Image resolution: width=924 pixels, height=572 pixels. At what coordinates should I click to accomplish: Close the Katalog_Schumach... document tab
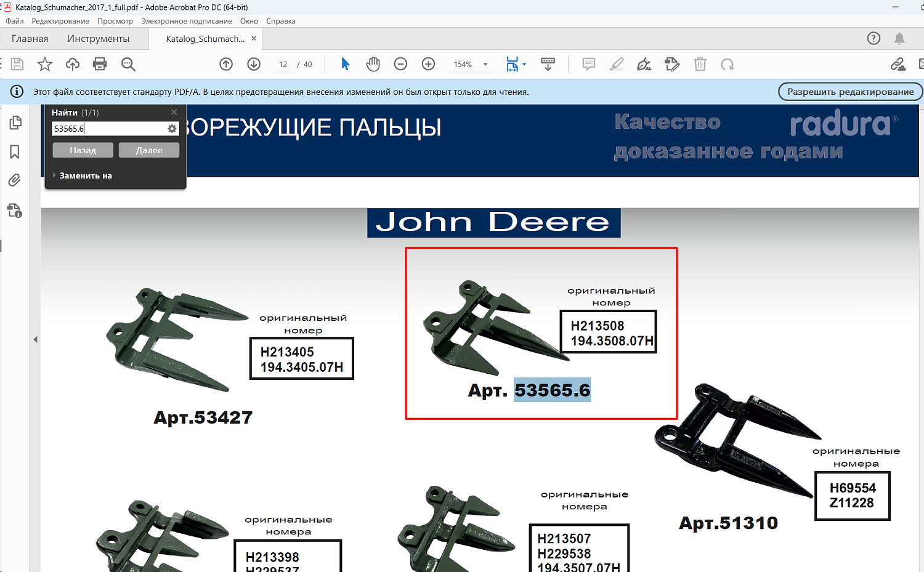(x=254, y=38)
